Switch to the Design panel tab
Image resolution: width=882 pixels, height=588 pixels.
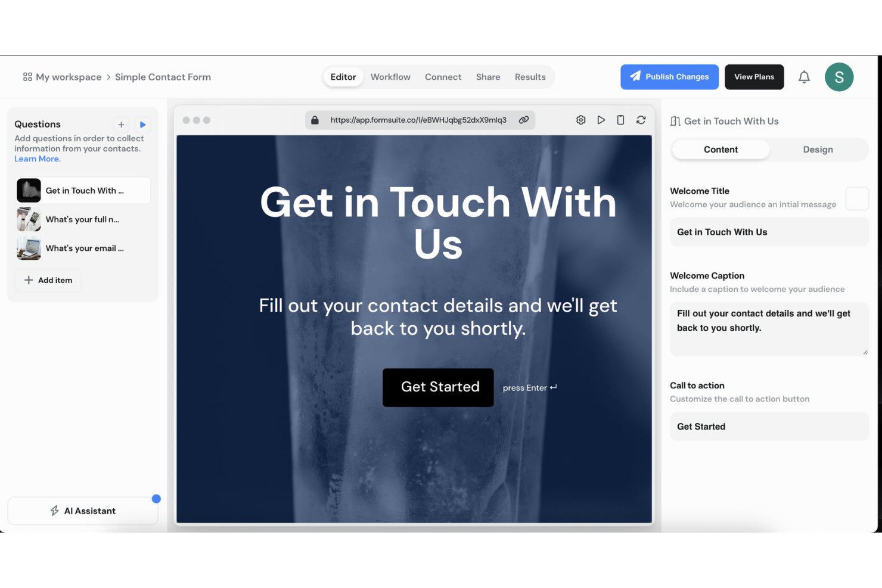point(818,150)
